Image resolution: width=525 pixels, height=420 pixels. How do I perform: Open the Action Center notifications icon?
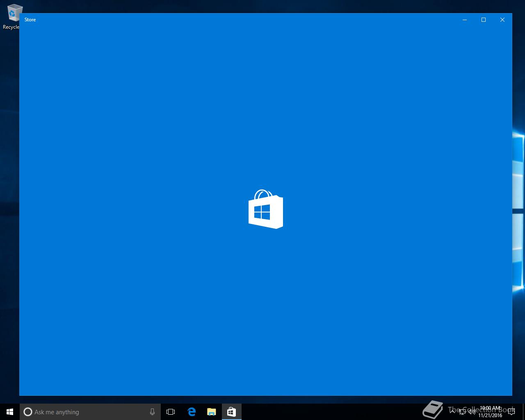[x=511, y=412]
